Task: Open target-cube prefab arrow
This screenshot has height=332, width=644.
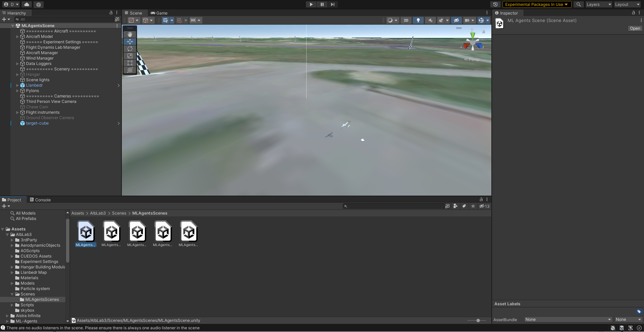Action: [118, 123]
